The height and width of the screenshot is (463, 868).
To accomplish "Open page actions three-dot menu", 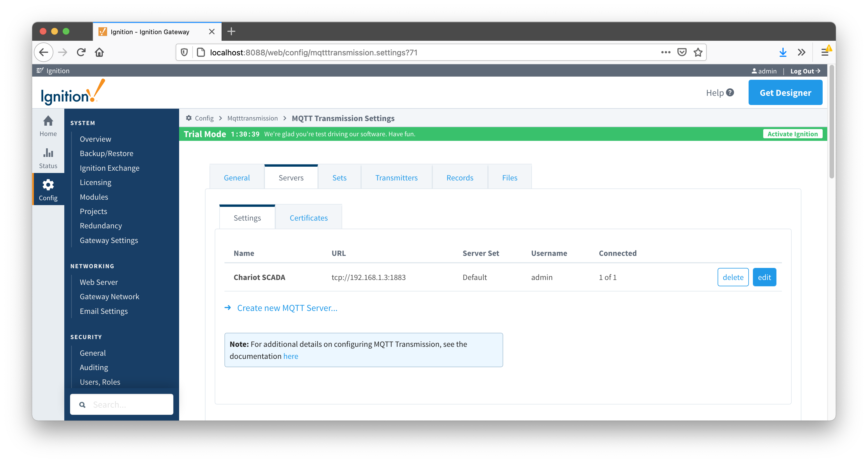I will 665,52.
